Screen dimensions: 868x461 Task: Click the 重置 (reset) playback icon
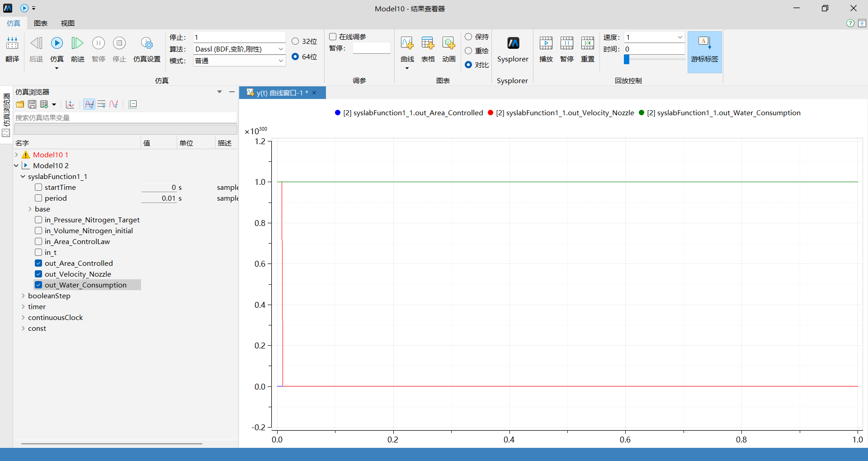(588, 50)
